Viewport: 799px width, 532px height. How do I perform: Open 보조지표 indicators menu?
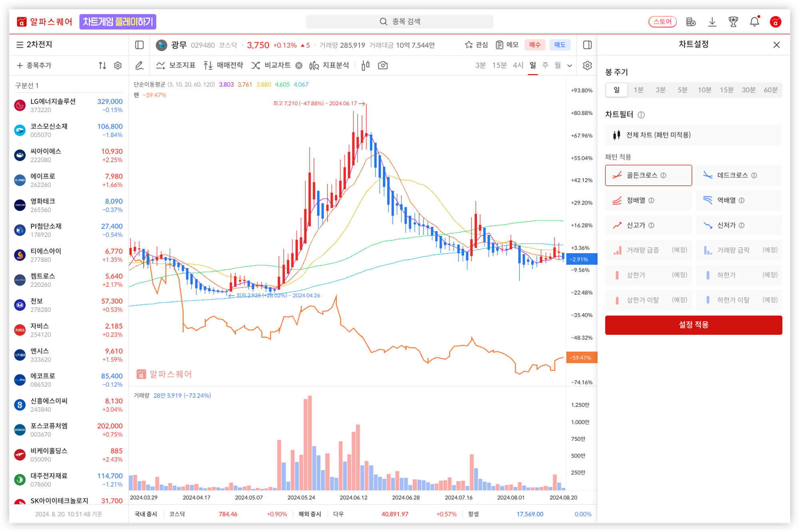(176, 66)
